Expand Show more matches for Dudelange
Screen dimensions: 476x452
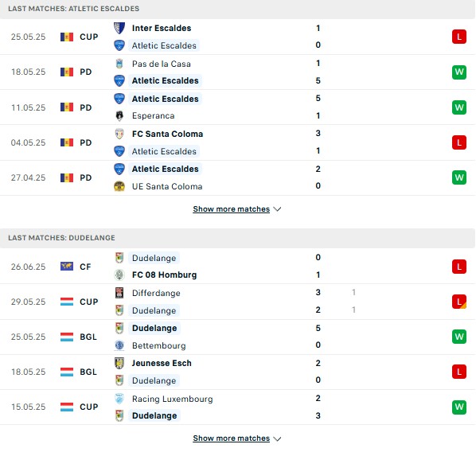point(237,438)
